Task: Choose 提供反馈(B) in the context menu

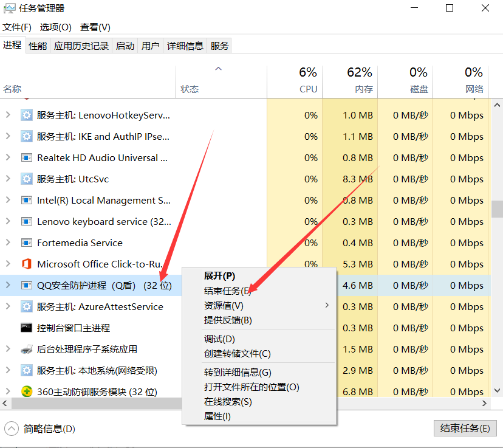Action: [x=259, y=320]
